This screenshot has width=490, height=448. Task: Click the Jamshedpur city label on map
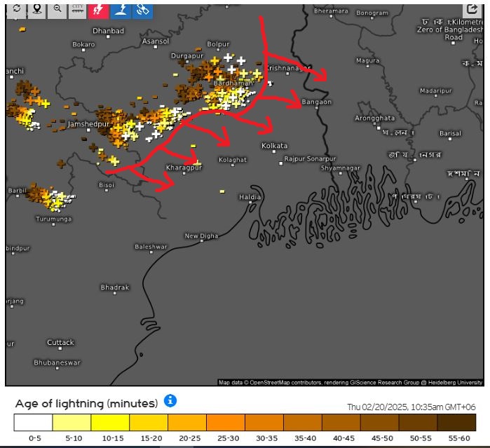click(89, 124)
